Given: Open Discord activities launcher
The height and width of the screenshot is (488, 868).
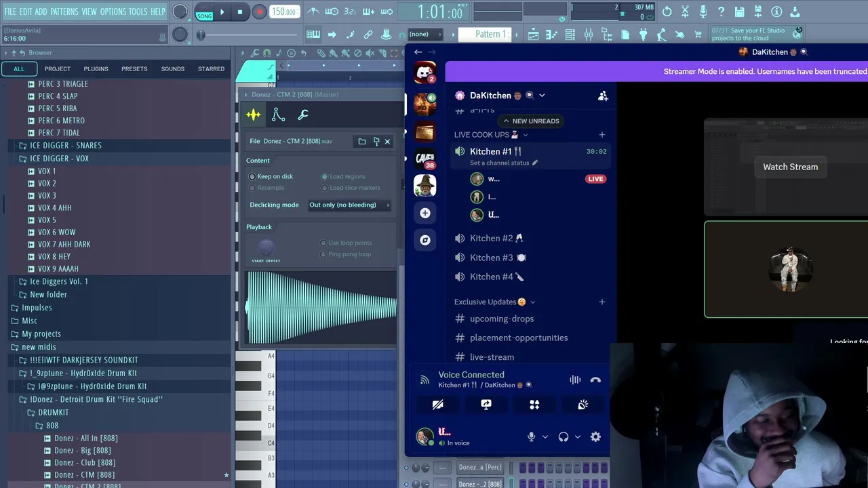Looking at the screenshot, I should (x=534, y=405).
